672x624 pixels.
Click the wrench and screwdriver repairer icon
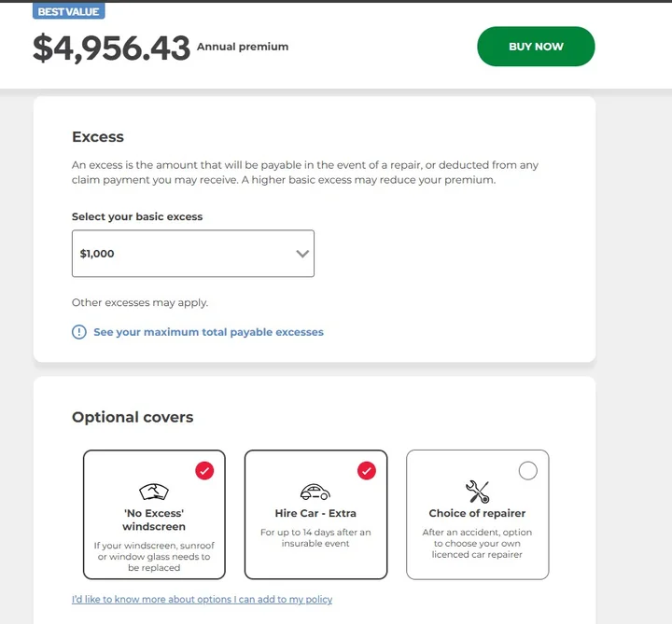pyautogui.click(x=477, y=492)
